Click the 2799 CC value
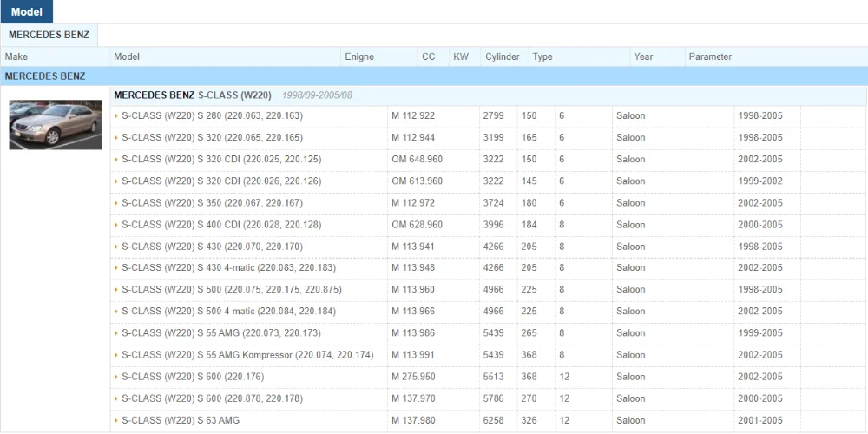The image size is (868, 434). pos(493,116)
